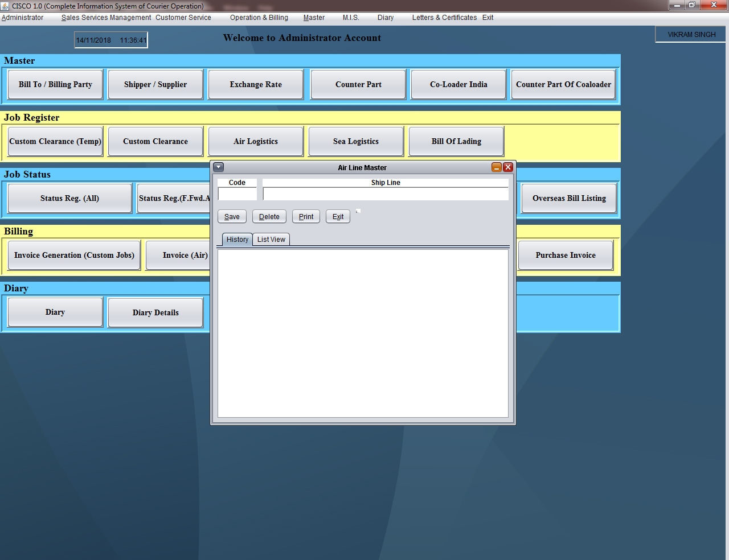
Task: Open the M.I.S. menu
Action: click(x=351, y=18)
